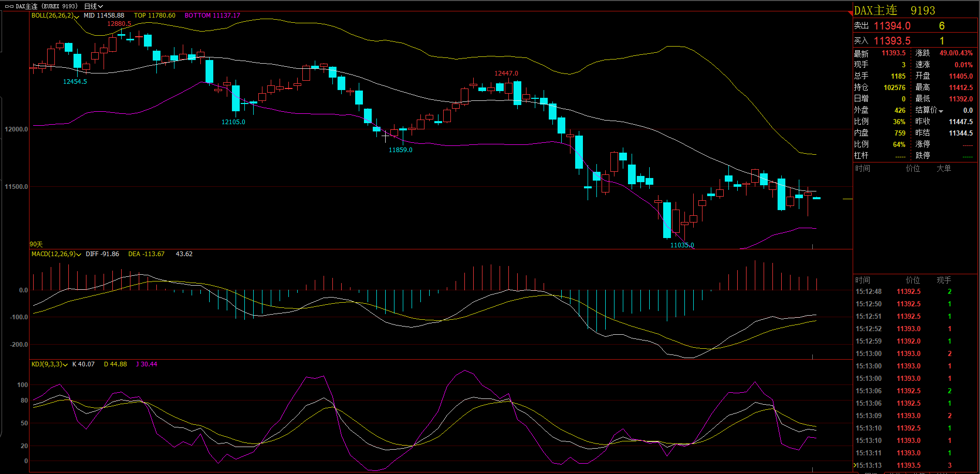Image resolution: width=980 pixels, height=474 pixels.
Task: Select the MID 11458.88 Bollinger value
Action: 104,16
